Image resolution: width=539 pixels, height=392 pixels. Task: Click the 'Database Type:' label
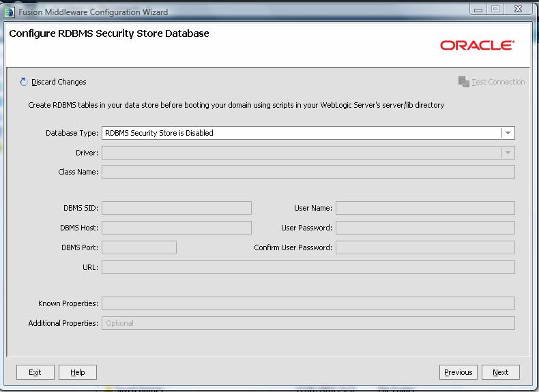pyautogui.click(x=72, y=133)
